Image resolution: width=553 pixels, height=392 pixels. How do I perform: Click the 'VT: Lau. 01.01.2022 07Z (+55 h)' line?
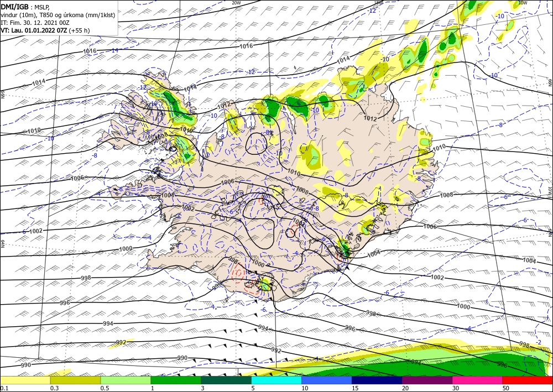pyautogui.click(x=45, y=30)
